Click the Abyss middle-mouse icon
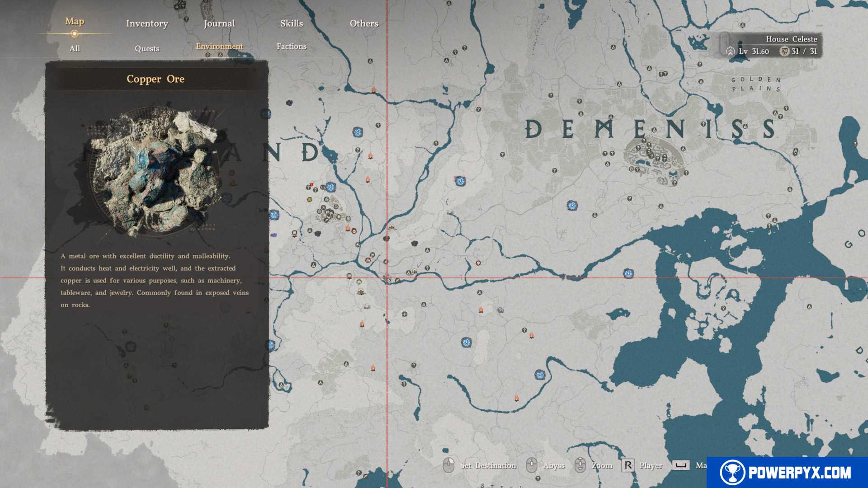Image resolution: width=868 pixels, height=488 pixels. [x=532, y=465]
